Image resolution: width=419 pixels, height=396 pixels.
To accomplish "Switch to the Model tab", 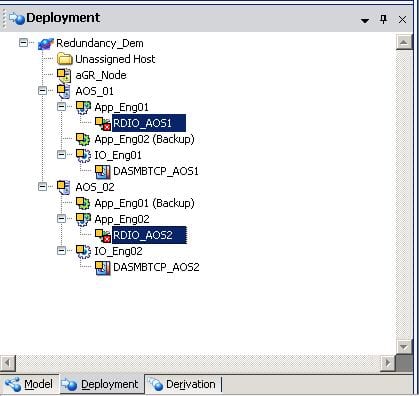I will tap(29, 384).
